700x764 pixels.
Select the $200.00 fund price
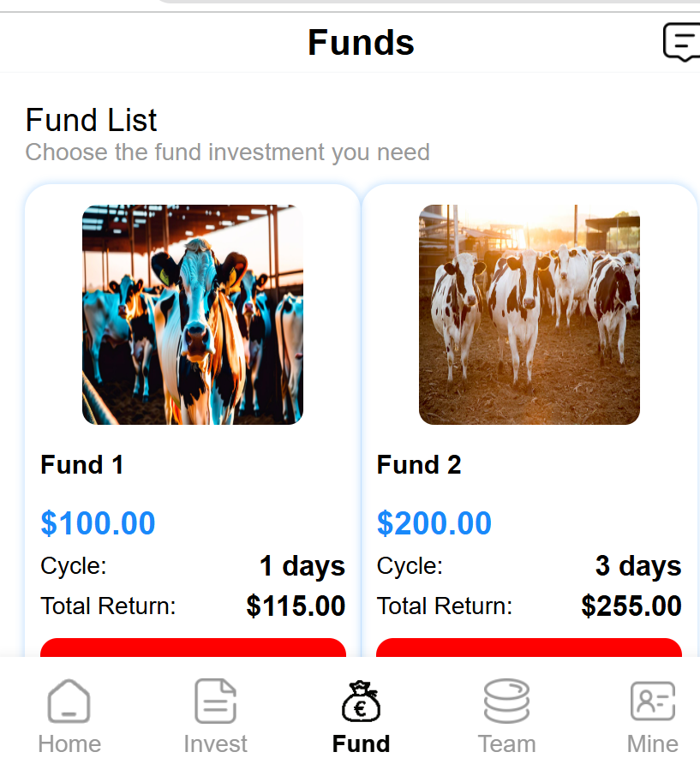[x=434, y=523]
